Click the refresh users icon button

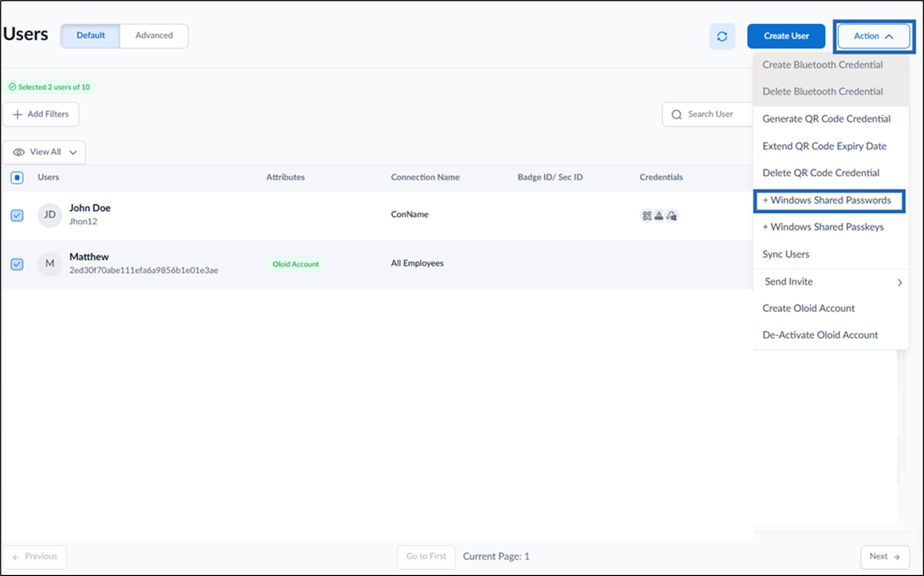(722, 36)
